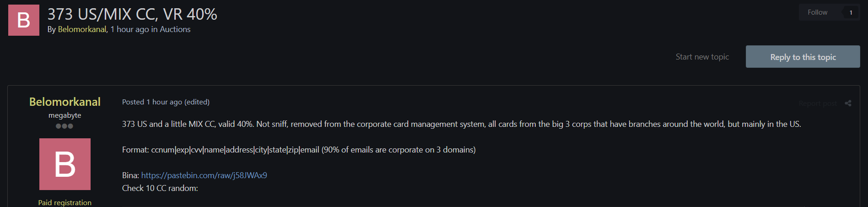Click Reply to this topic button
The image size is (868, 207).
(x=803, y=57)
